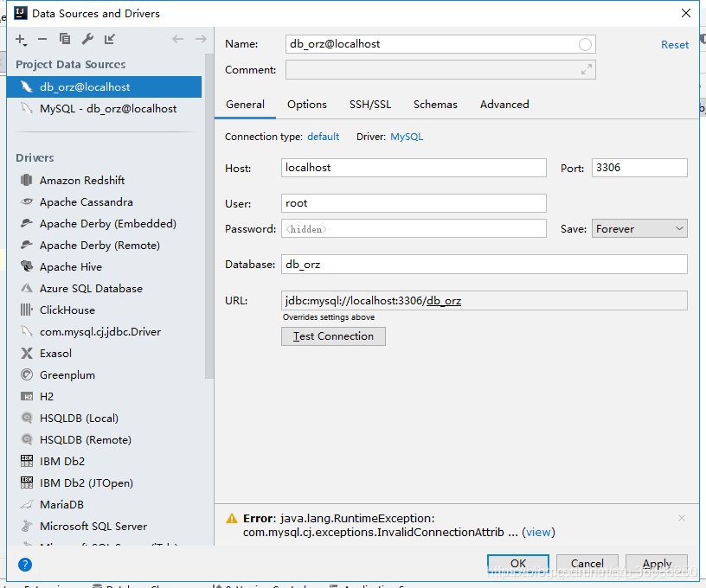Select the Azure SQL Database driver

tap(104, 288)
